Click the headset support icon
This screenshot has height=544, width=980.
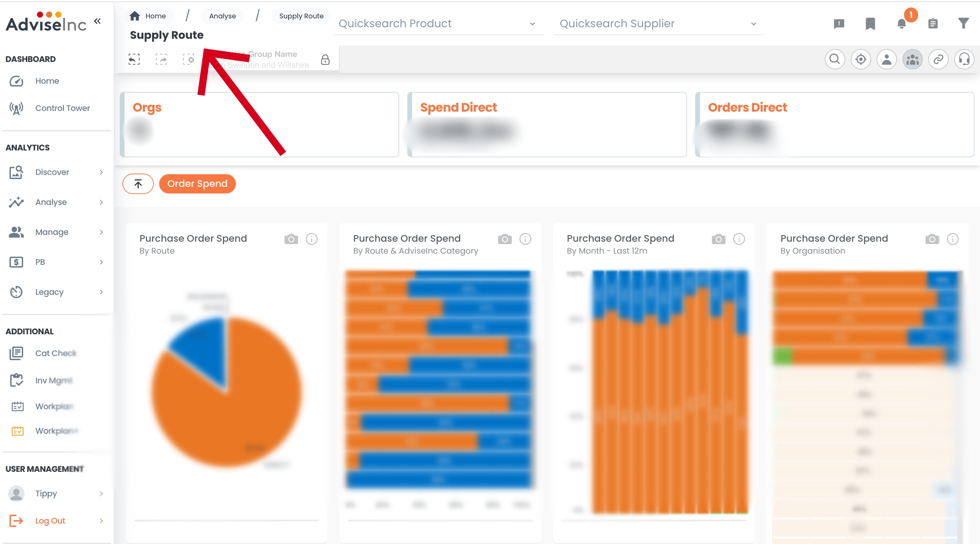(x=964, y=59)
